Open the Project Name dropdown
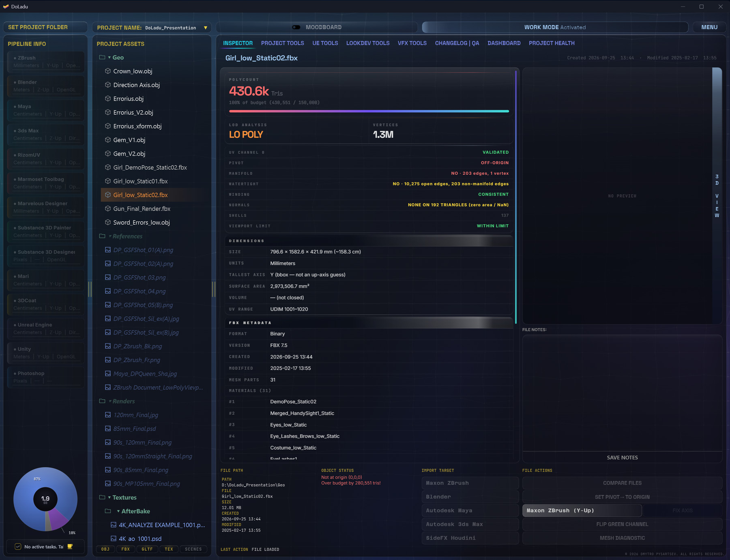This screenshot has height=560, width=730. click(x=206, y=28)
